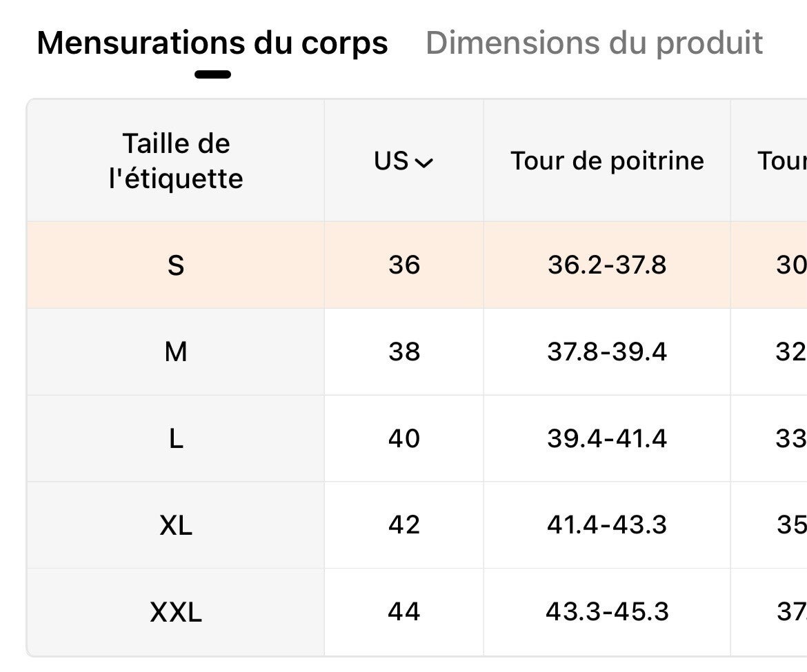
Task: Select the XXL size label cell
Action: tap(176, 612)
